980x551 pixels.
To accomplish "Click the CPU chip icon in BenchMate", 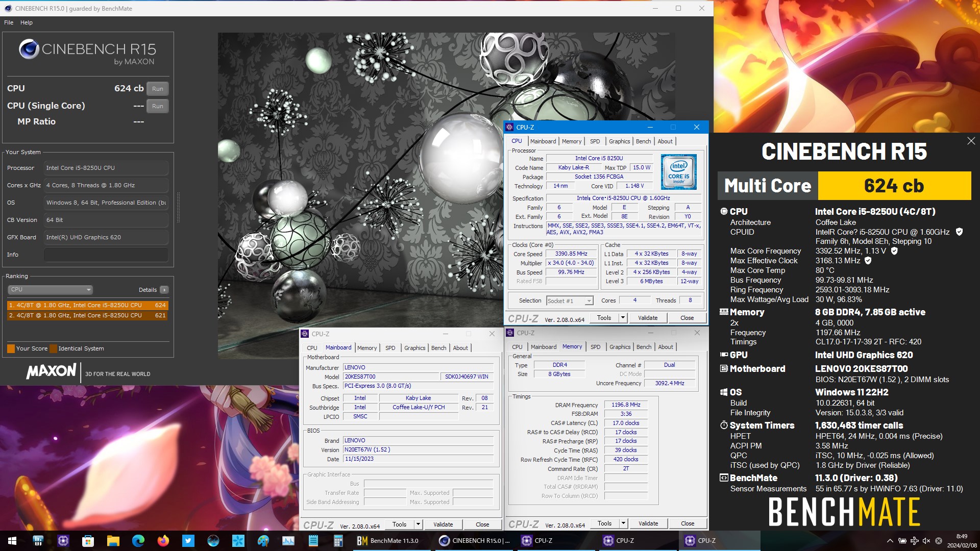I will pyautogui.click(x=724, y=211).
